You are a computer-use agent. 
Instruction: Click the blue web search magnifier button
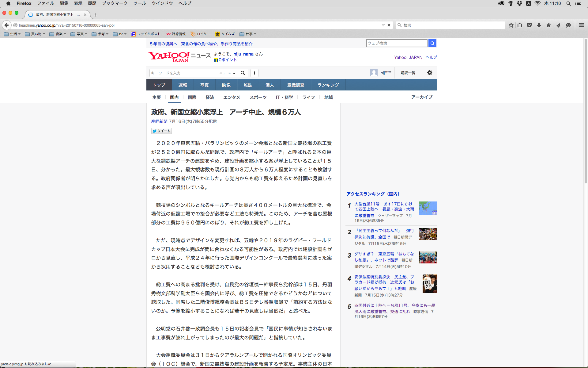[x=432, y=43]
